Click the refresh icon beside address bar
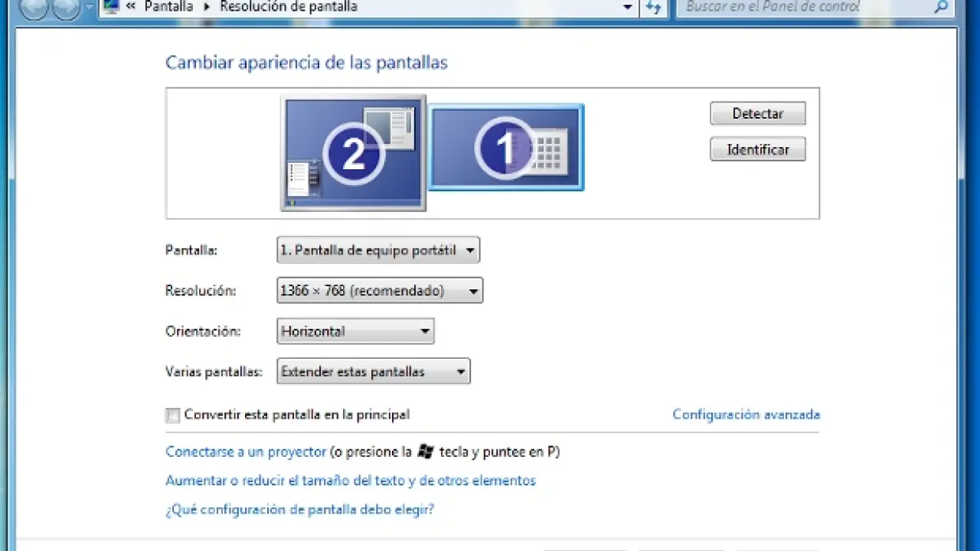Image resolution: width=980 pixels, height=551 pixels. 653,7
